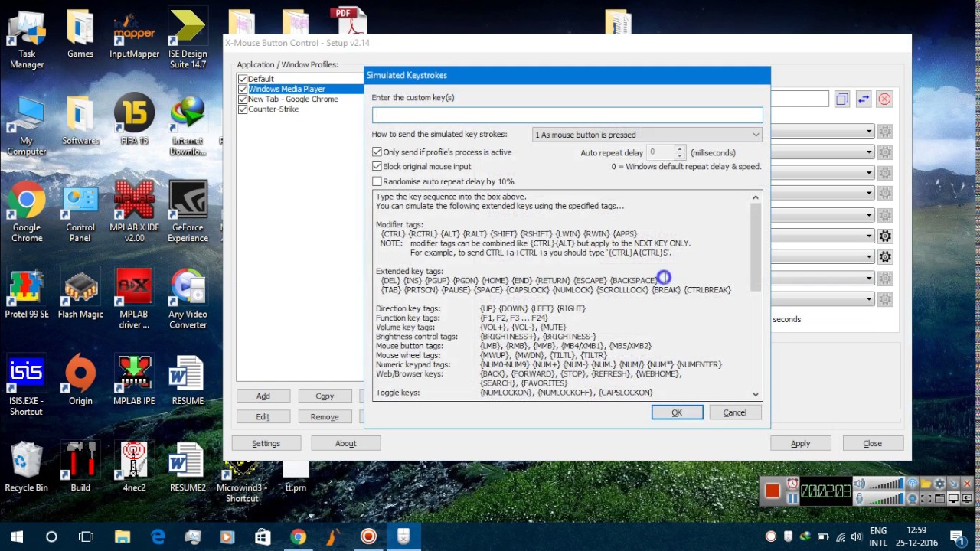
Task: Click the recorder's speaker audio icon
Action: (x=860, y=484)
